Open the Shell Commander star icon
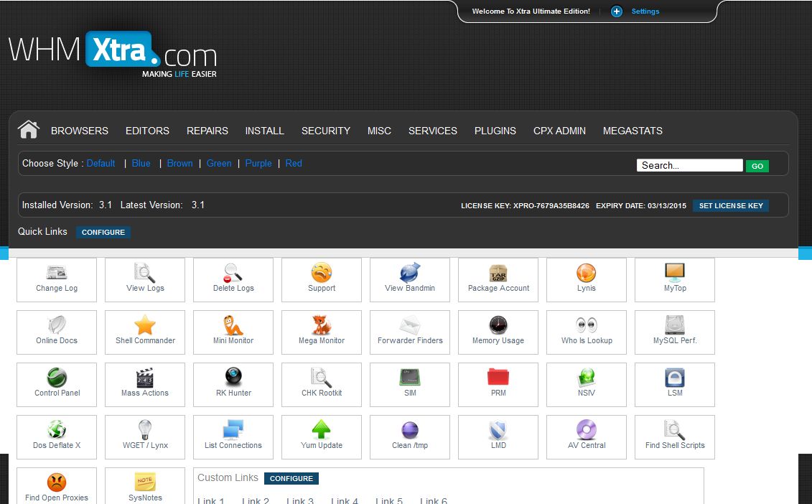This screenshot has height=504, width=812. click(145, 326)
